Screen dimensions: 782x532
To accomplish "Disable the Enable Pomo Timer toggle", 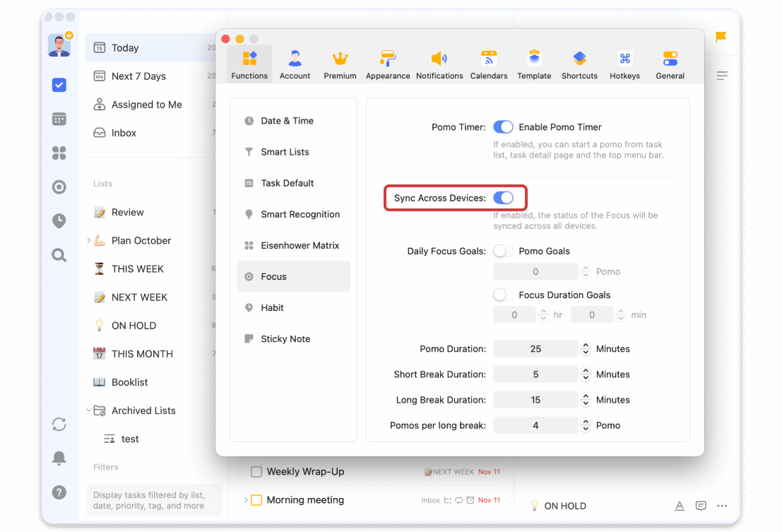I will pyautogui.click(x=503, y=127).
